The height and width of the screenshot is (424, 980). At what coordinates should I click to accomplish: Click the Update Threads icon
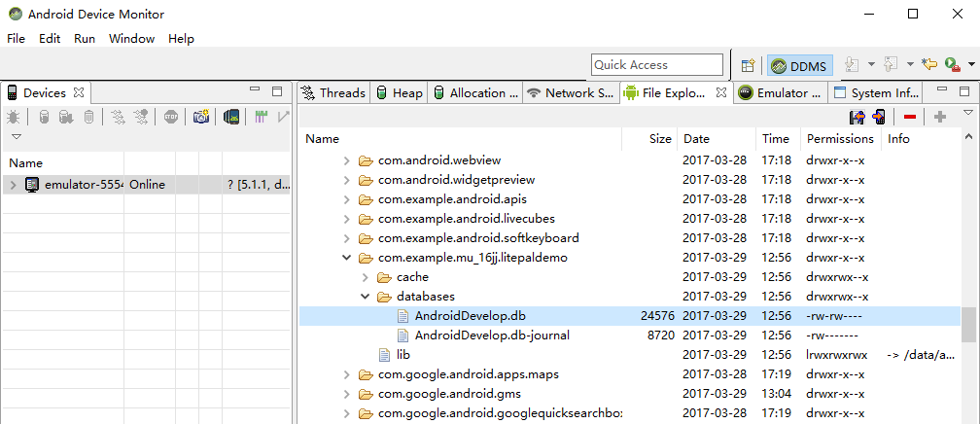[119, 117]
